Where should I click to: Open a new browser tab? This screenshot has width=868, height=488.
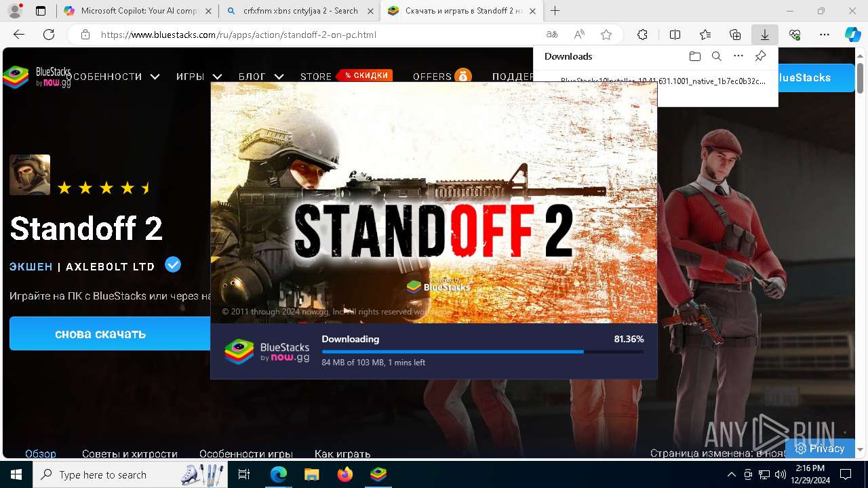click(555, 11)
